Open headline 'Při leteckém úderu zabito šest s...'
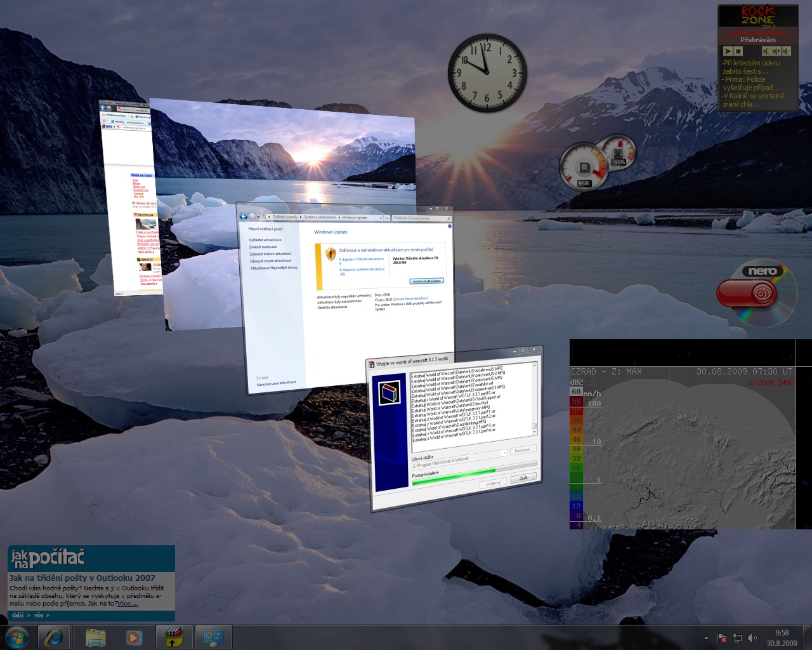The image size is (812, 650). [x=751, y=67]
